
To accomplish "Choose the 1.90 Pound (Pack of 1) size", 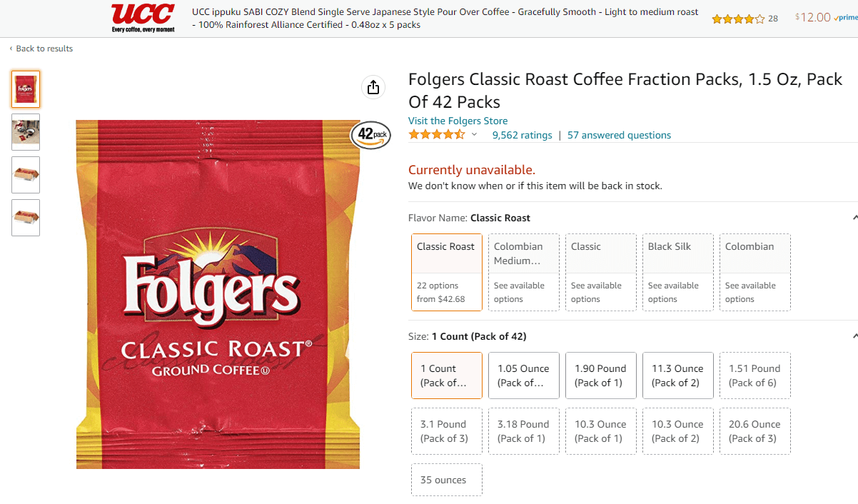I will [601, 375].
